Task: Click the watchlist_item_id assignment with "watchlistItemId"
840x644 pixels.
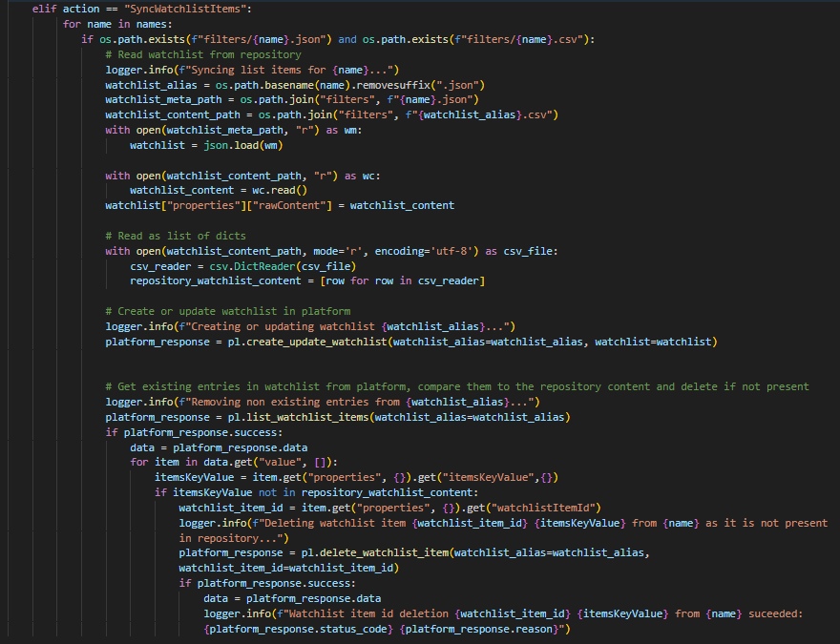Action: (390, 508)
